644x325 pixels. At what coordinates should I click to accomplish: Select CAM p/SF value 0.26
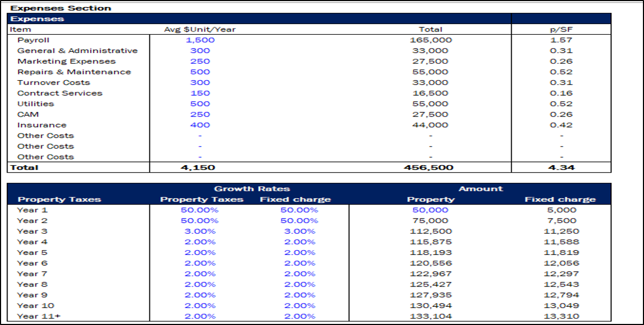click(561, 114)
